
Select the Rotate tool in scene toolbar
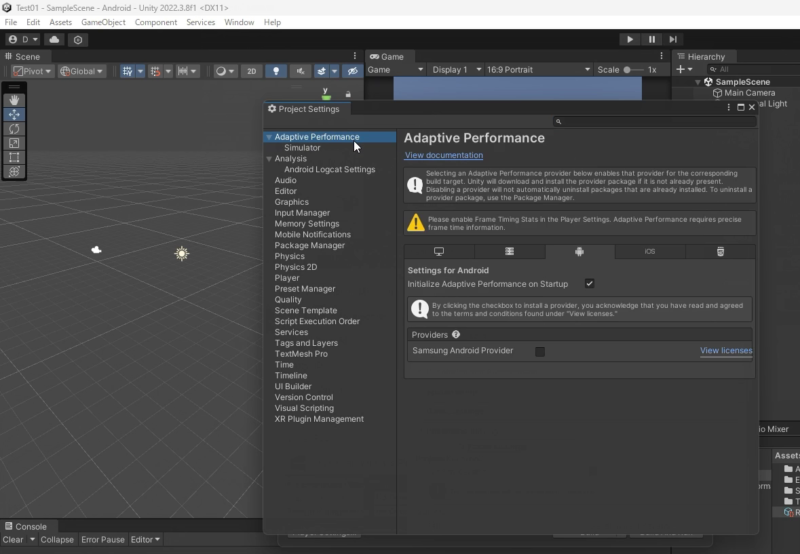[x=14, y=129]
